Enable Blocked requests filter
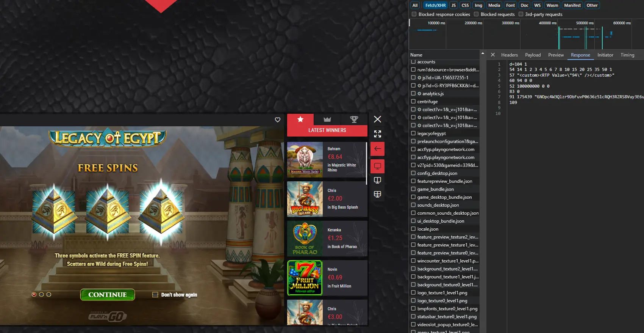644x333 pixels. (x=476, y=14)
